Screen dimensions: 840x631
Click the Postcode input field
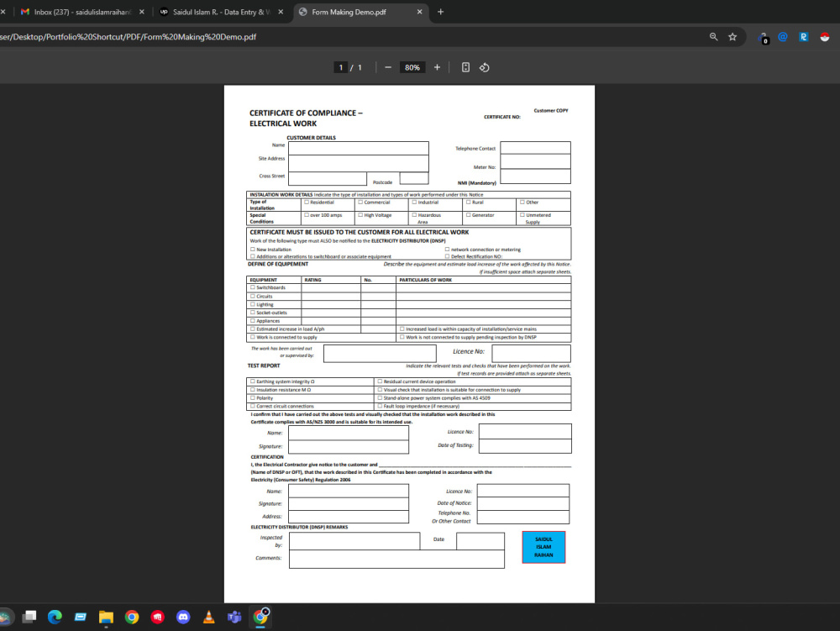[x=414, y=178]
